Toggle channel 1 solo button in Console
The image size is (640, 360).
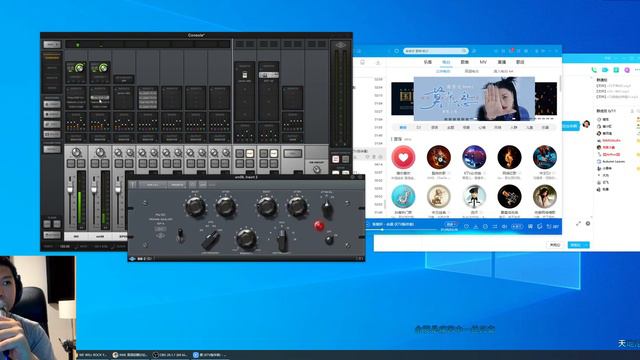[71, 164]
